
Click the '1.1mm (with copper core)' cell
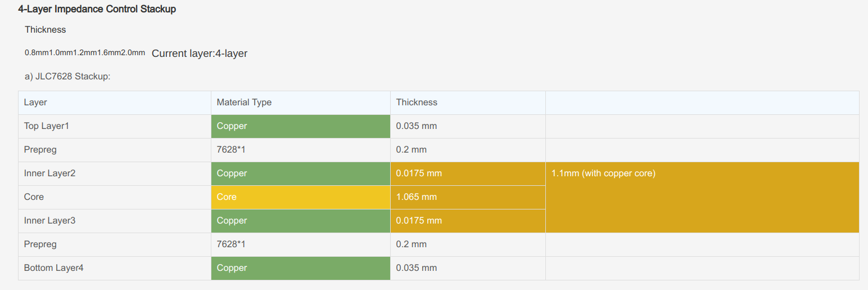tap(702, 197)
